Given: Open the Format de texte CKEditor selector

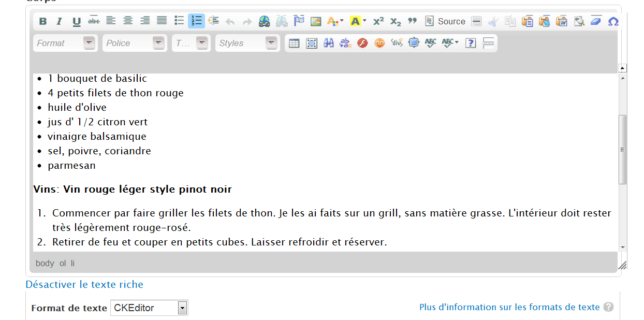Looking at the screenshot, I should (149, 308).
